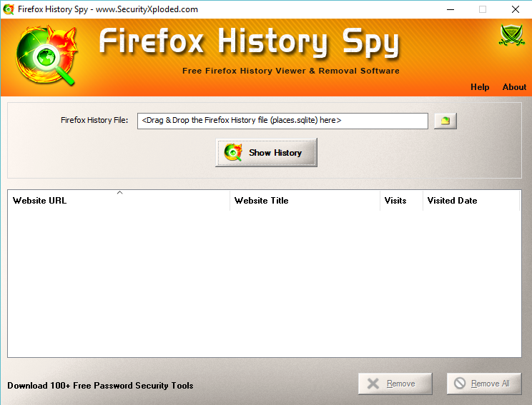Sort by Website URL column header
The height and width of the screenshot is (405, 532).
tap(119, 200)
